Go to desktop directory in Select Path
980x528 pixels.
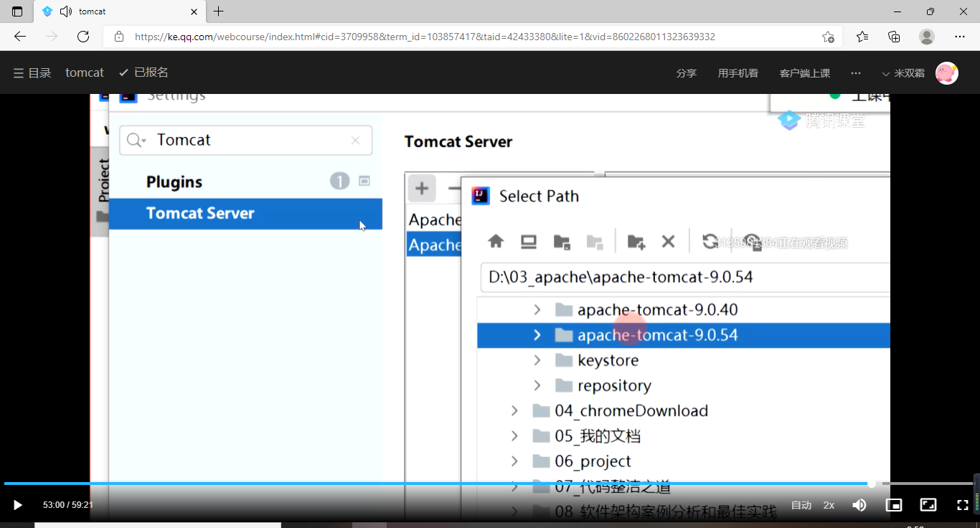pos(529,242)
